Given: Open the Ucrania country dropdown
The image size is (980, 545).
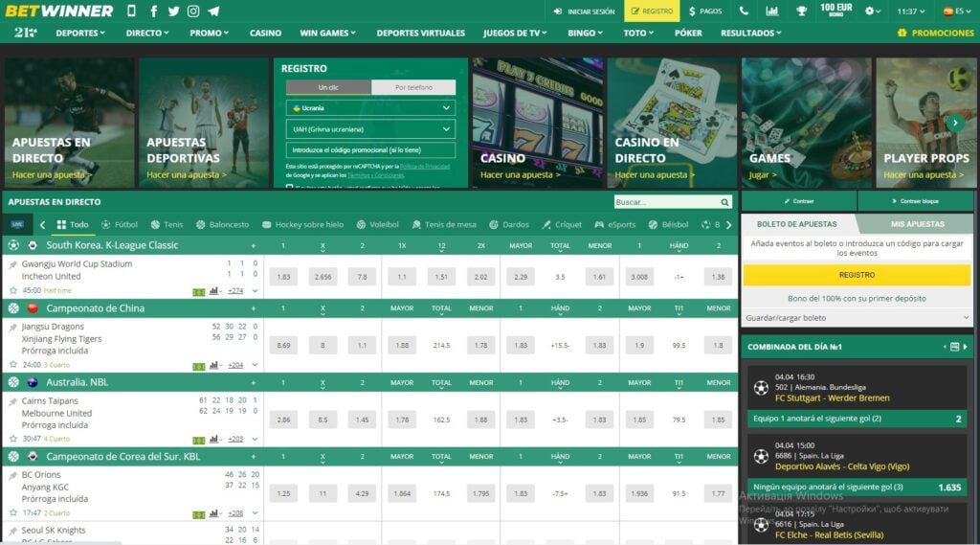Looking at the screenshot, I should pos(370,108).
